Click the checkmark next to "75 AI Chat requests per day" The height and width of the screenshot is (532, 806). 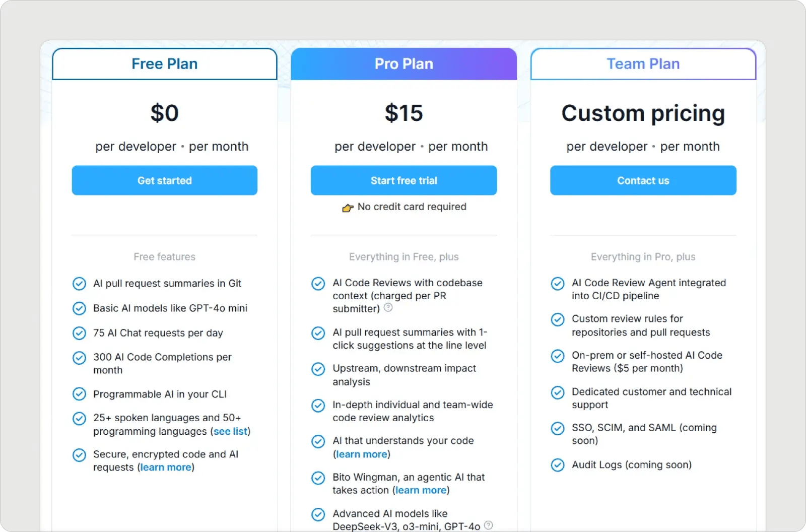[x=79, y=333]
